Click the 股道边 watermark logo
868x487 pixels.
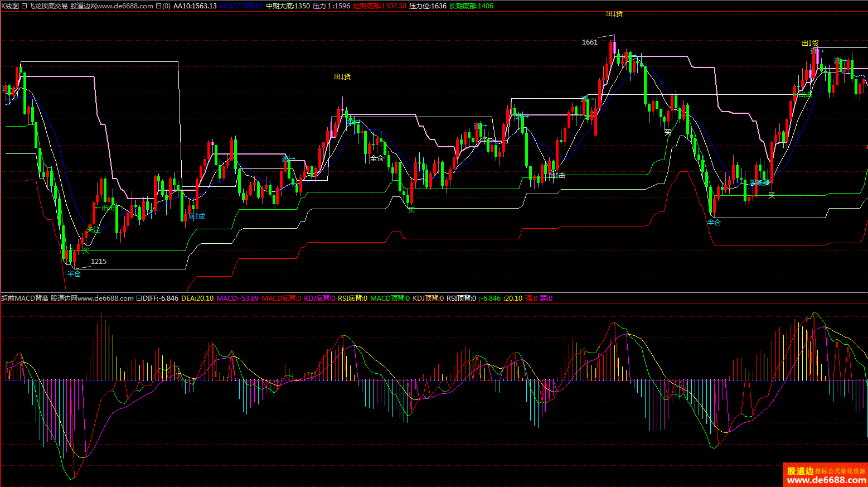pos(825,475)
